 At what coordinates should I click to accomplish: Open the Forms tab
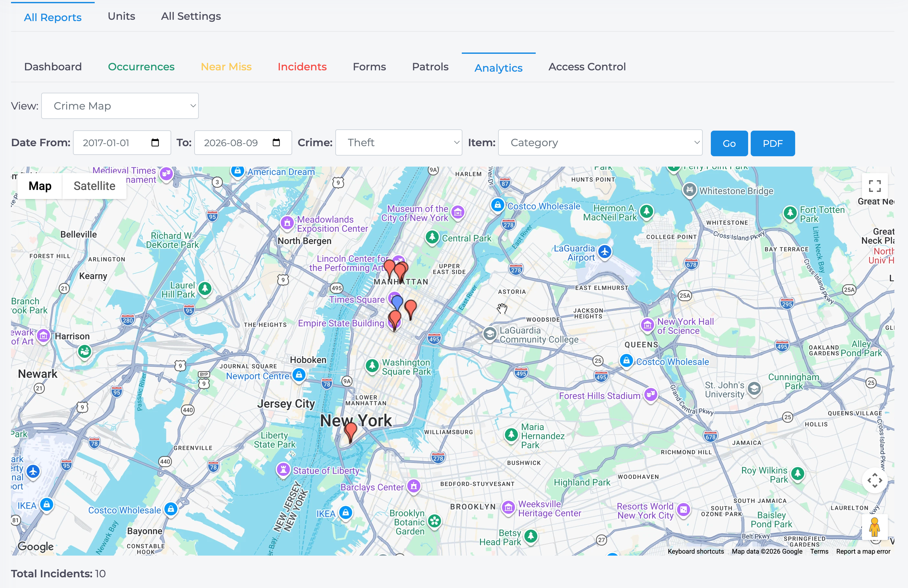point(369,67)
